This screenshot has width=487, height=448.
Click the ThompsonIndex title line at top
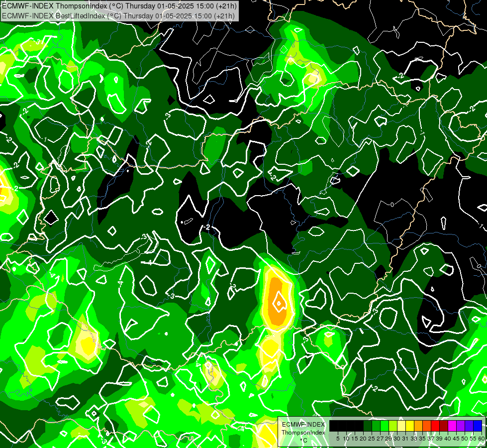click(x=119, y=5)
